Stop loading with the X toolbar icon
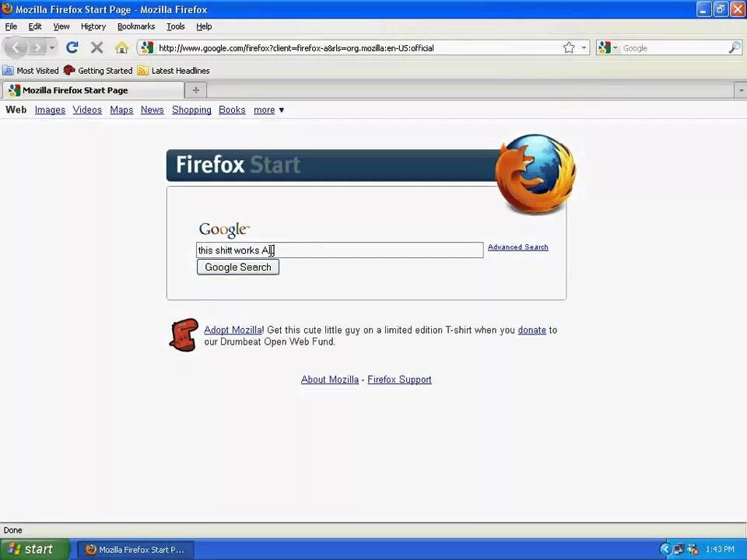Viewport: 747px width, 560px height. 97,47
